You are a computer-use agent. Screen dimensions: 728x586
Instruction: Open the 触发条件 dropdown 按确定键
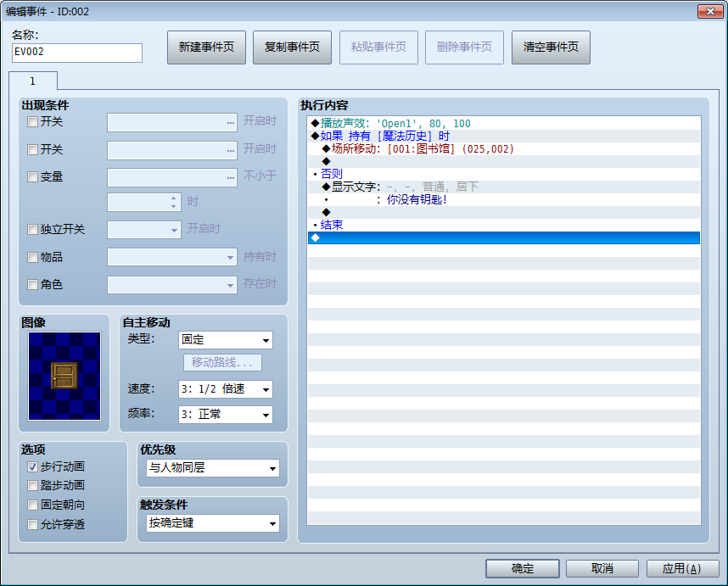pyautogui.click(x=213, y=523)
